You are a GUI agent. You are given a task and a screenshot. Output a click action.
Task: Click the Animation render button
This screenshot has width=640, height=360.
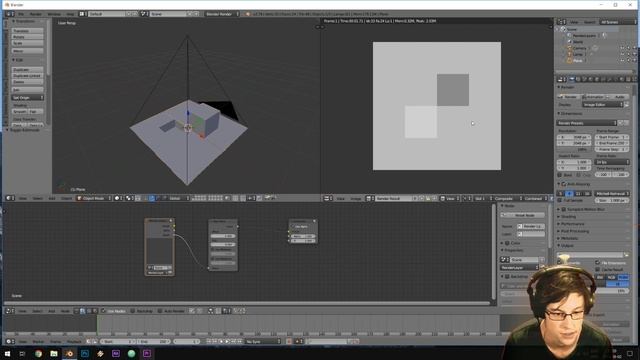pos(593,97)
